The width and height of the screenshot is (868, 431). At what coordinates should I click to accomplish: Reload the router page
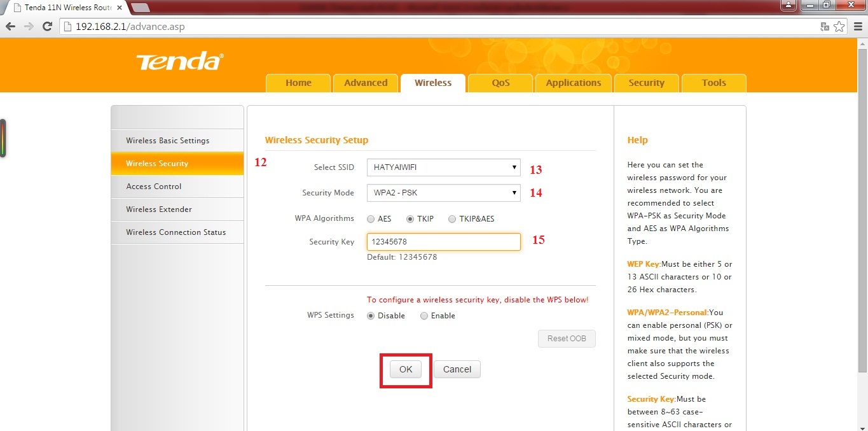(x=47, y=27)
